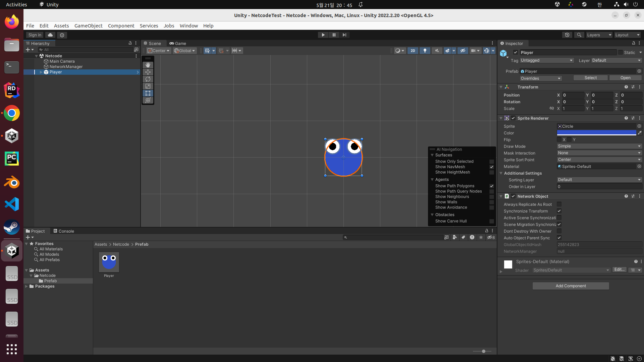Toggle 2D view mode in Scene

[413, 51]
